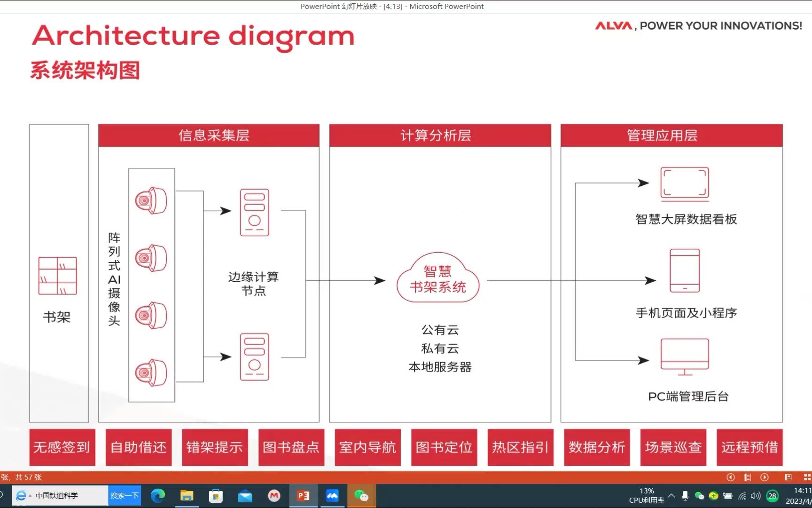
Task: Click the 公有云 text
Action: click(x=440, y=330)
